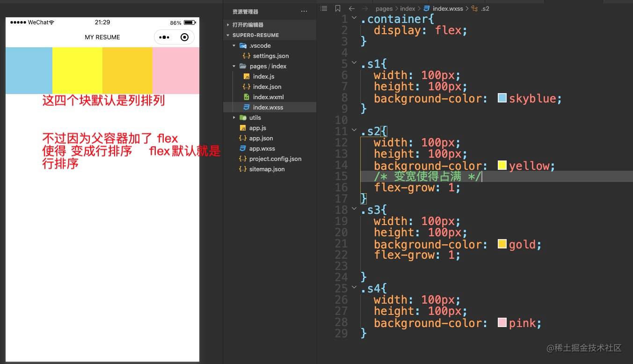The height and width of the screenshot is (364, 633).
Task: Click line number 10 in the gutter
Action: (x=342, y=120)
